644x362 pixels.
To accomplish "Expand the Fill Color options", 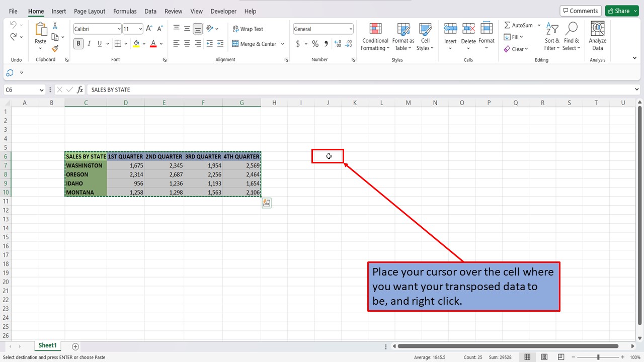I will pos(144,44).
